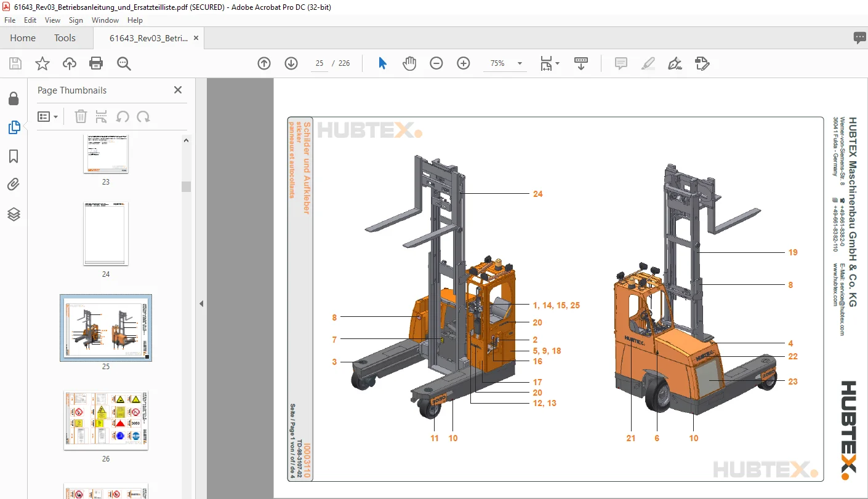Go to the next page arrow

(291, 63)
